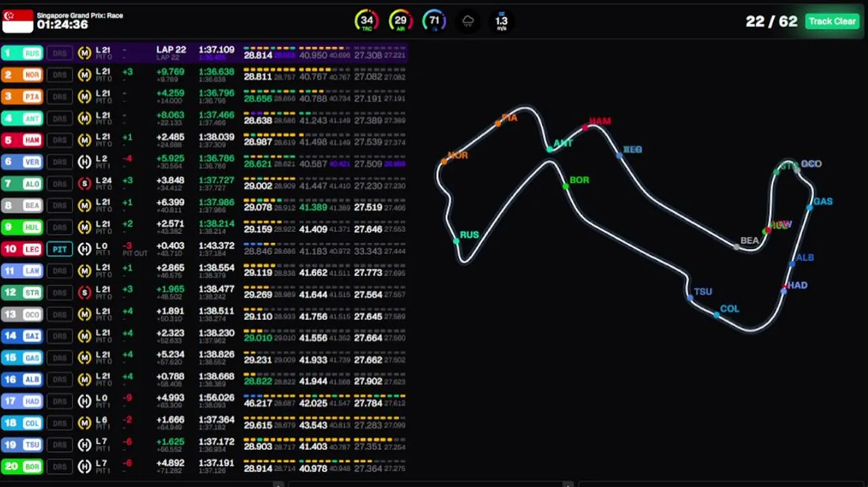Screen dimensions: 868x487
Task: Click the 33.343 sector three time in LEC row
Action: (368, 251)
